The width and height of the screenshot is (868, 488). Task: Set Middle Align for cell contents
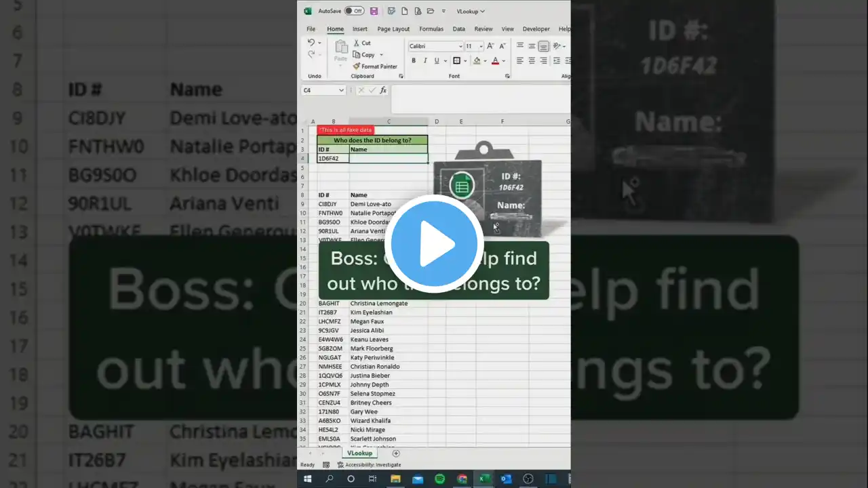[532, 46]
